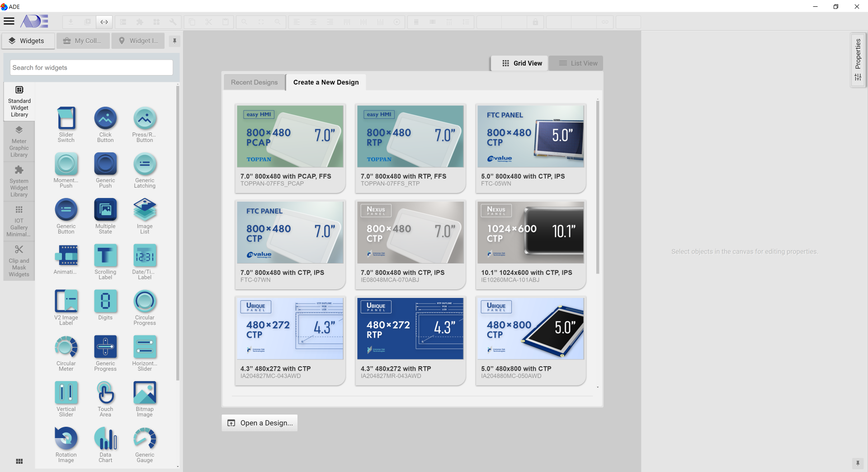The height and width of the screenshot is (472, 868).
Task: Open the hamburger main menu
Action: 9,21
